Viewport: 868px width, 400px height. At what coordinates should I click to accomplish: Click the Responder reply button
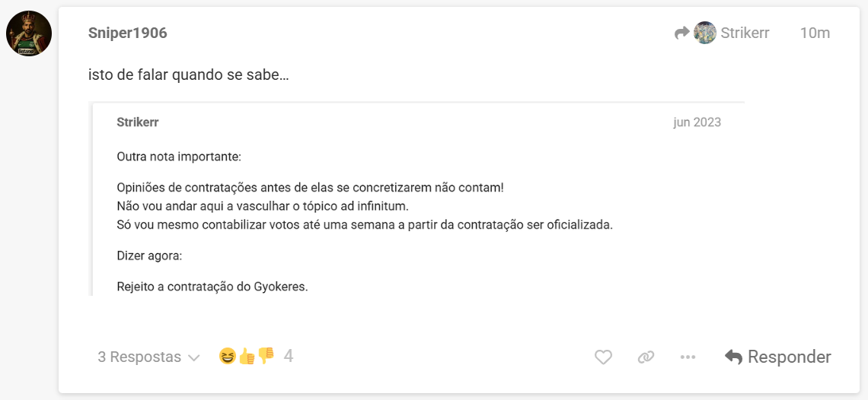[777, 357]
